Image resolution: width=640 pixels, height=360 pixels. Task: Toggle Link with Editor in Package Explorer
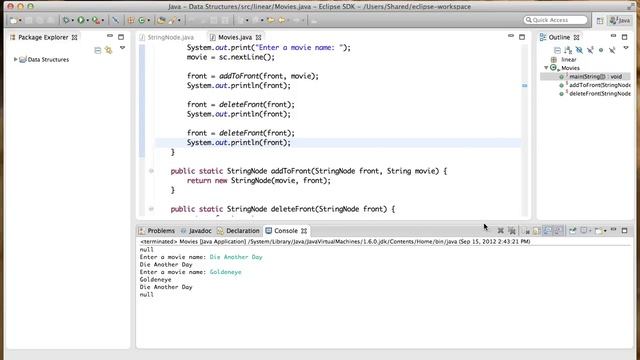(x=109, y=50)
